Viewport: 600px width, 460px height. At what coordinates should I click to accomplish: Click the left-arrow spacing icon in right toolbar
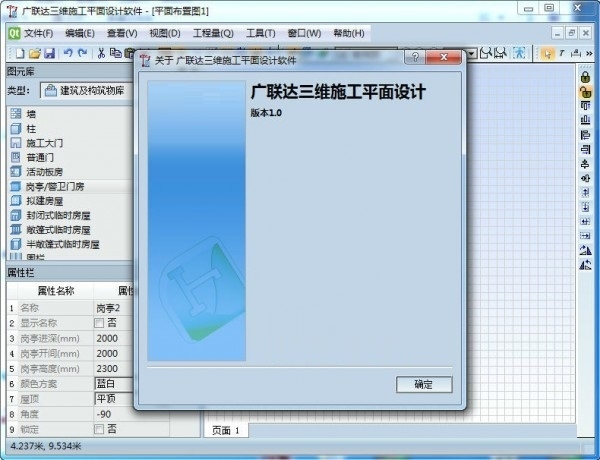[x=585, y=222]
